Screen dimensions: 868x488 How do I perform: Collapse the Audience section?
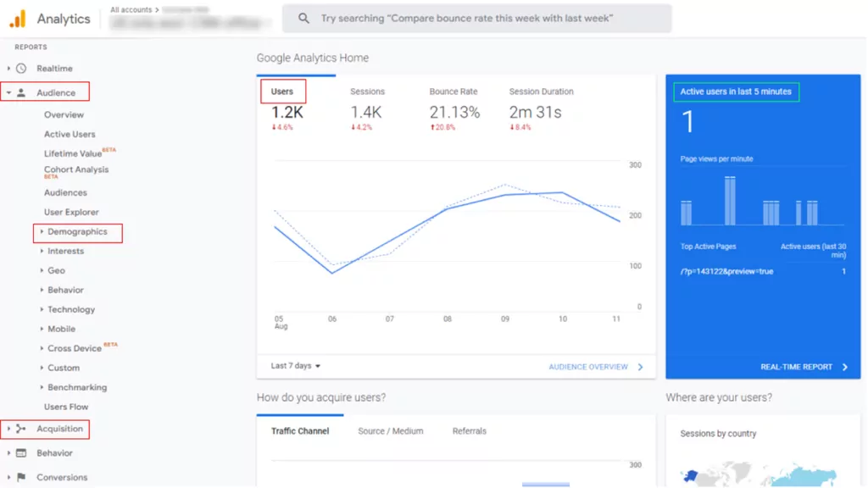(x=8, y=91)
